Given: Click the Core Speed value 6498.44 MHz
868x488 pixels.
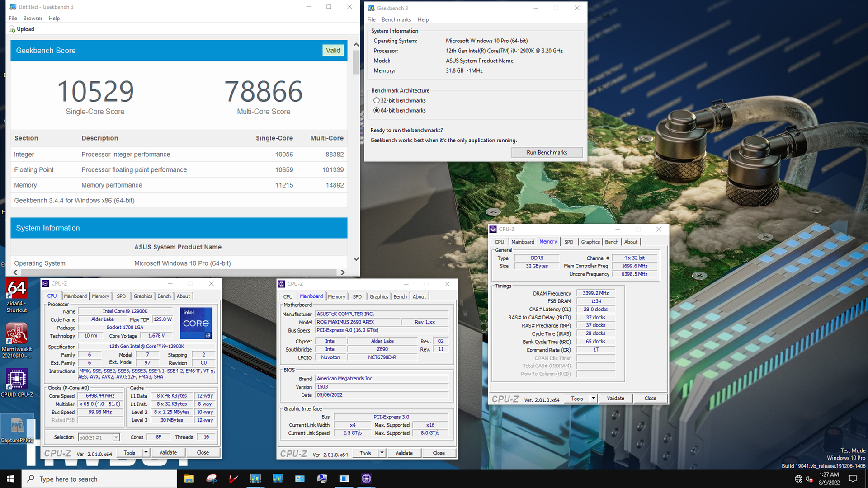Looking at the screenshot, I should [100, 395].
